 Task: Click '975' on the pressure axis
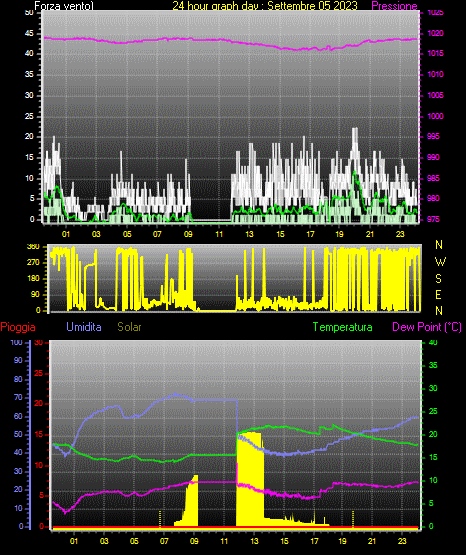[x=433, y=219]
